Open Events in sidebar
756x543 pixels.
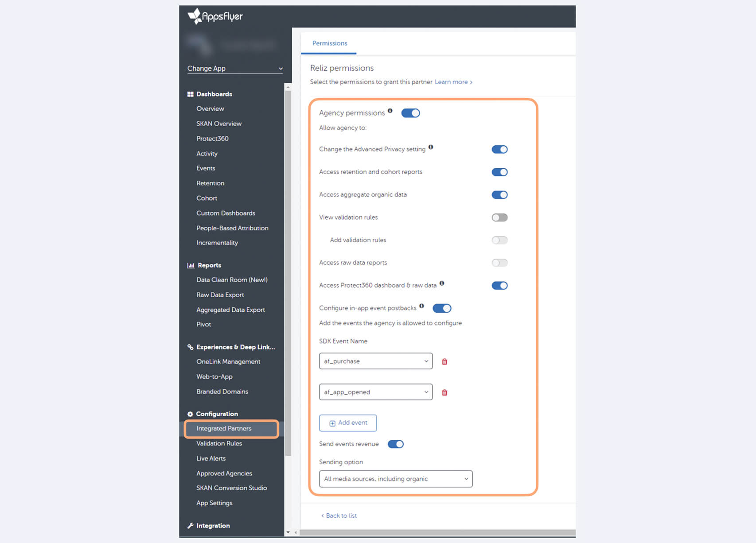point(206,169)
